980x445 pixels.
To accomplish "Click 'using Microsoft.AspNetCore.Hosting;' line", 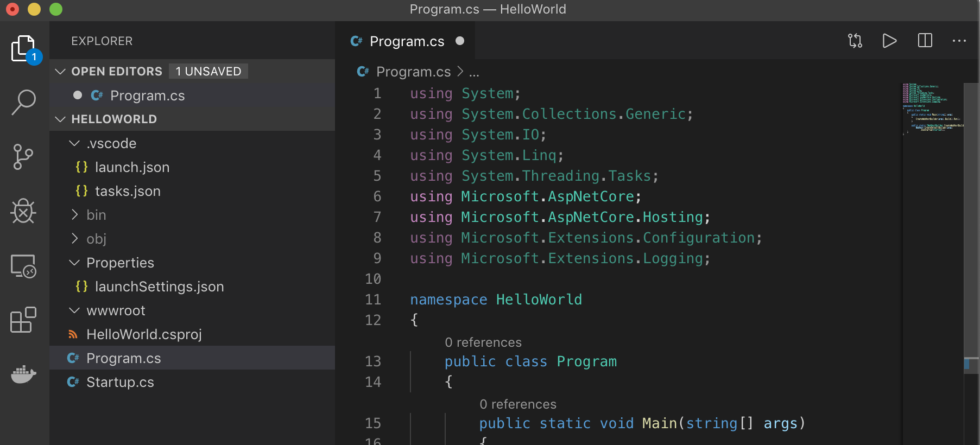I will pyautogui.click(x=560, y=217).
